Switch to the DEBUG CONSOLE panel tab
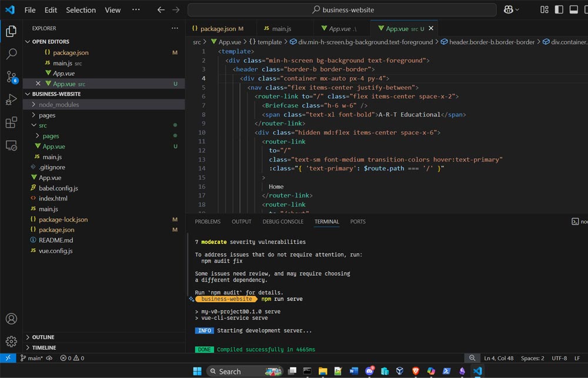588x378 pixels. pos(283,222)
